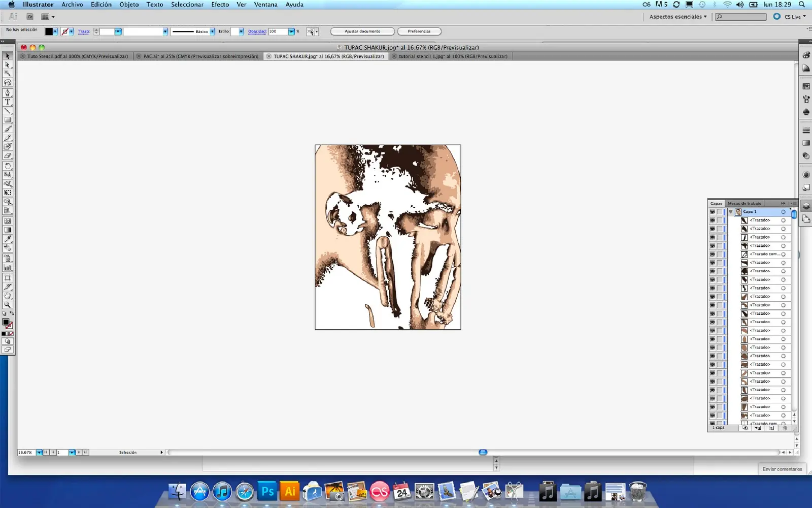Viewport: 812px width, 508px height.
Task: Click the create new layer icon
Action: point(771,428)
